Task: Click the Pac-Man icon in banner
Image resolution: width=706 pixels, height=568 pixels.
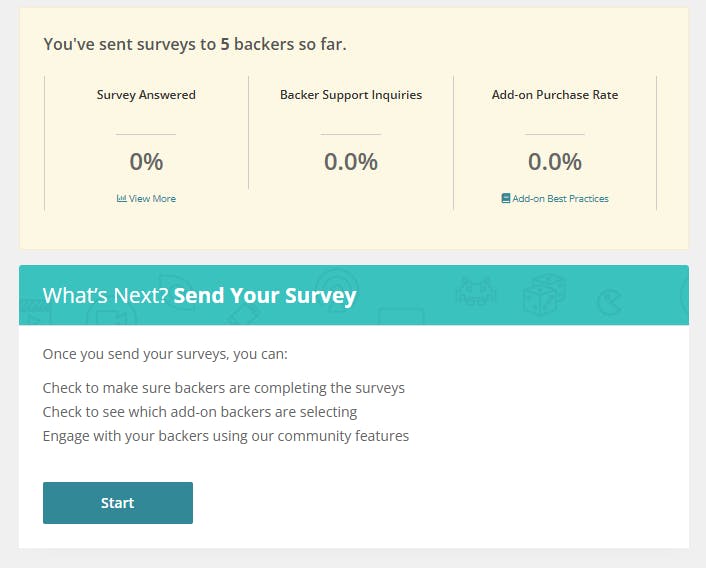Action: click(x=609, y=301)
